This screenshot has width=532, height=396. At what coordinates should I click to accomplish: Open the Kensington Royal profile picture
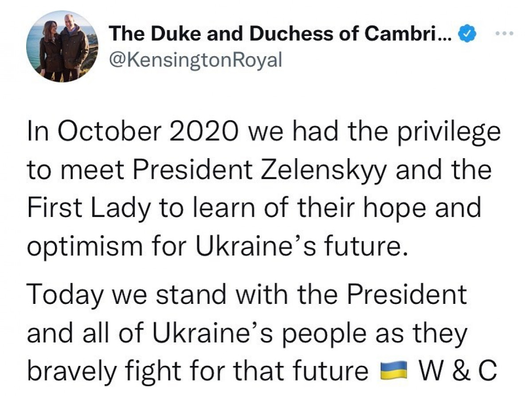point(62,47)
